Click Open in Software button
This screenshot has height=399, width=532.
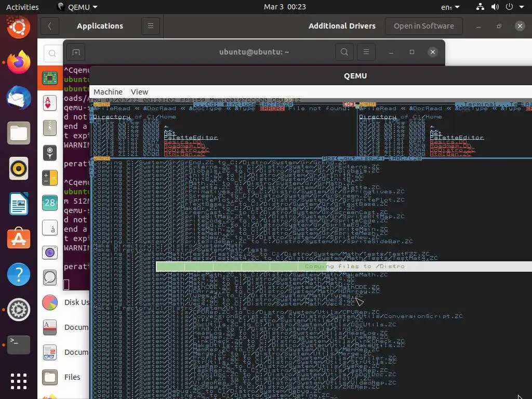click(424, 26)
